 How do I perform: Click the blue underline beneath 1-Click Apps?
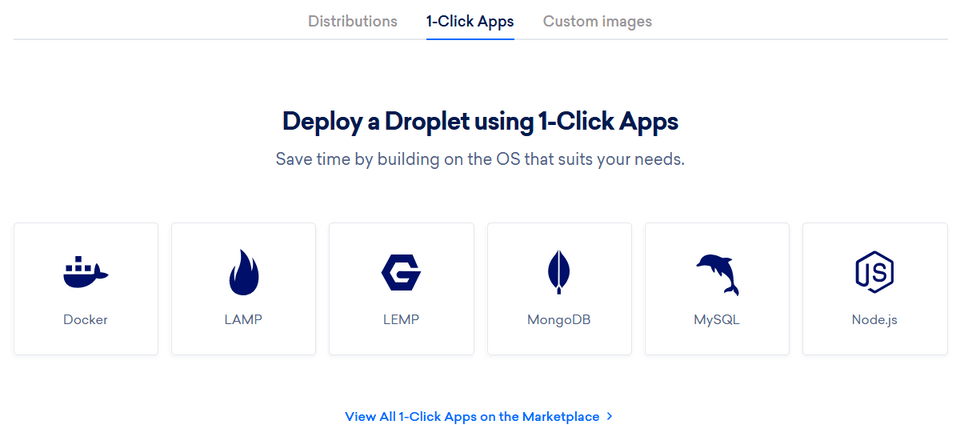(x=470, y=39)
